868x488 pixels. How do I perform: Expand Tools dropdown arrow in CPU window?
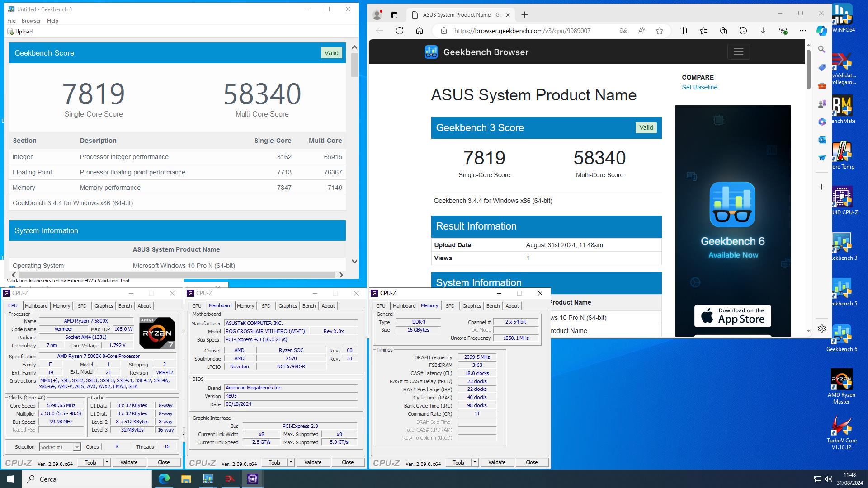tap(107, 462)
